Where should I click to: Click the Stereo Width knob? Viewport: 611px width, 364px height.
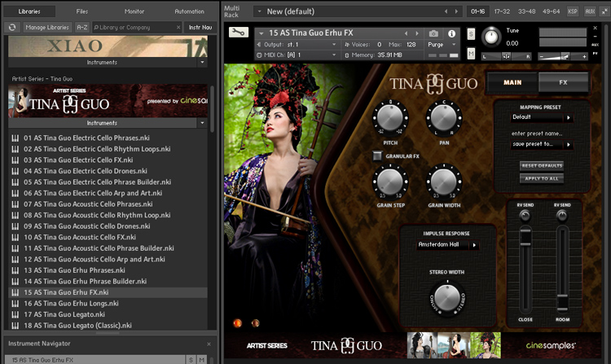(447, 298)
